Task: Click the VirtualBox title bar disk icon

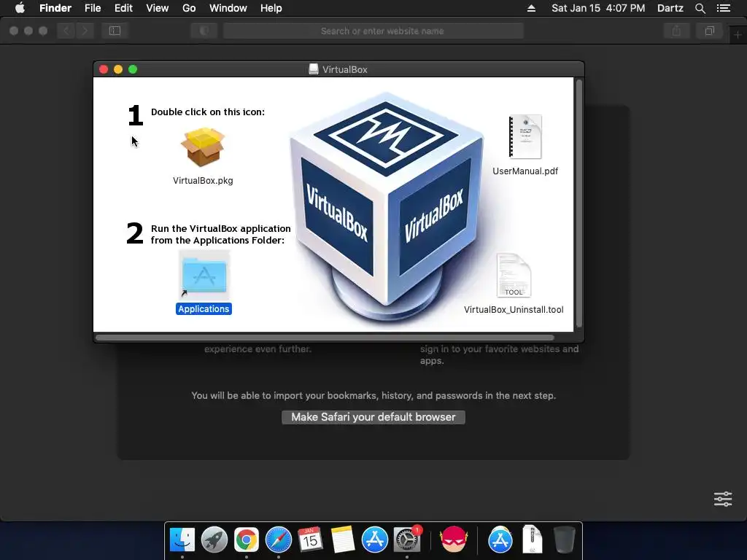Action: click(314, 69)
